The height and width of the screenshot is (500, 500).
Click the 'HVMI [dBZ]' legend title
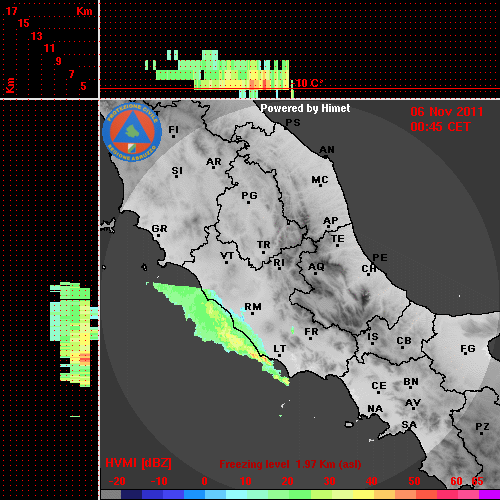point(138,463)
